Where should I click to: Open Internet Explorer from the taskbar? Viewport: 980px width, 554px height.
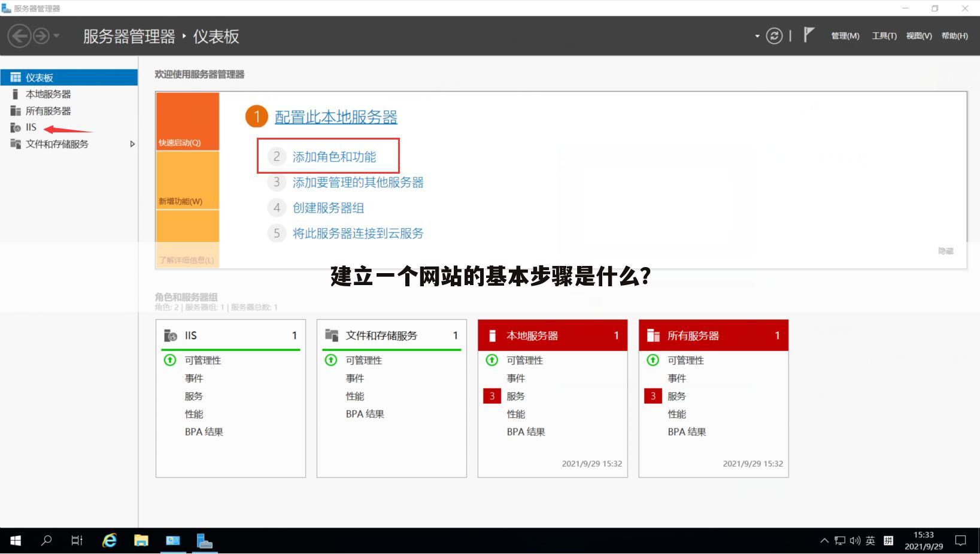coord(109,540)
